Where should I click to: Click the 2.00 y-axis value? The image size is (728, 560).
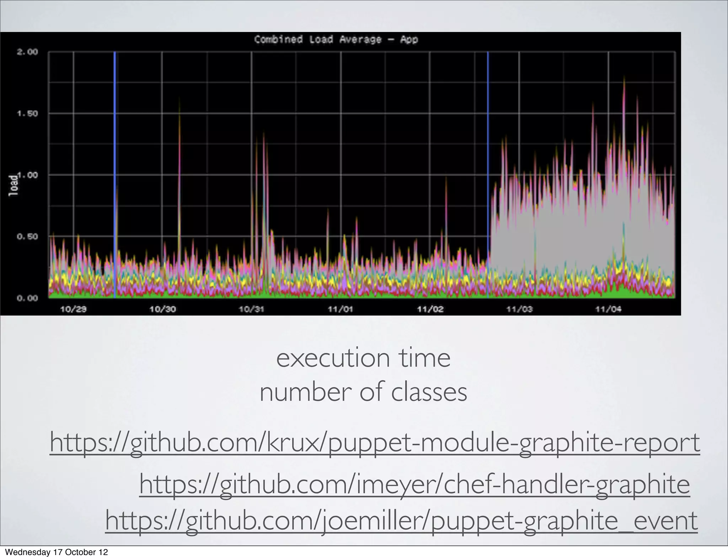(x=27, y=52)
